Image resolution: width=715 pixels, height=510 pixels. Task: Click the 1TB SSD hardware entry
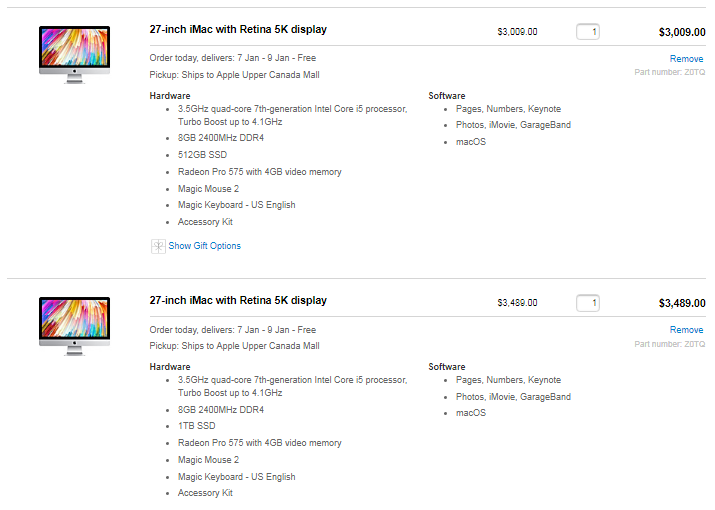197,426
